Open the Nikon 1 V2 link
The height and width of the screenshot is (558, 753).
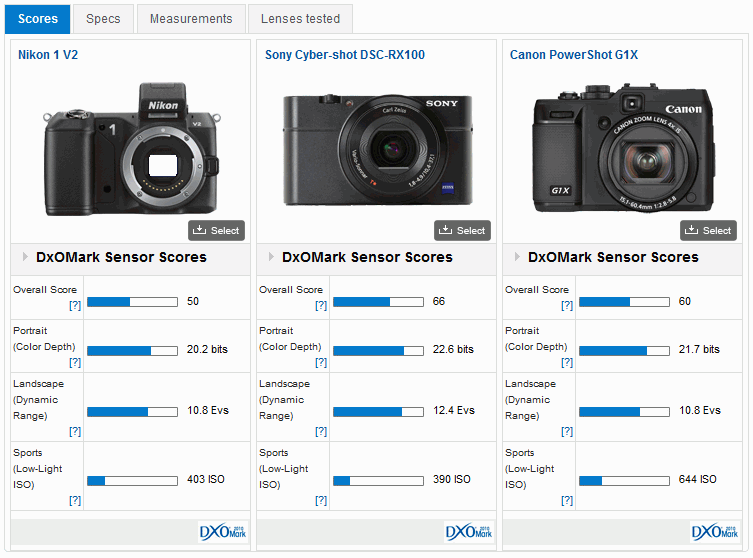48,55
